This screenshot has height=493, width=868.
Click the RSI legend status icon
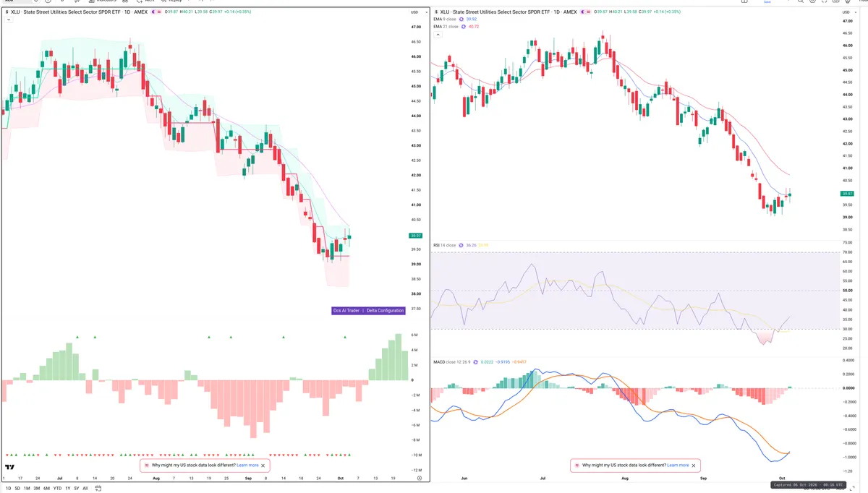pyautogui.click(x=461, y=246)
